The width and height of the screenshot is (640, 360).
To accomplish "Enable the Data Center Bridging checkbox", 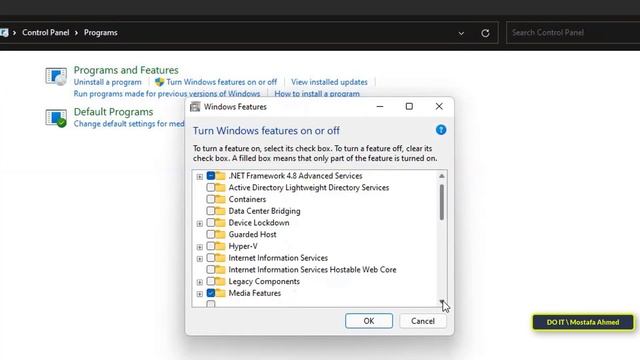I will point(211,211).
